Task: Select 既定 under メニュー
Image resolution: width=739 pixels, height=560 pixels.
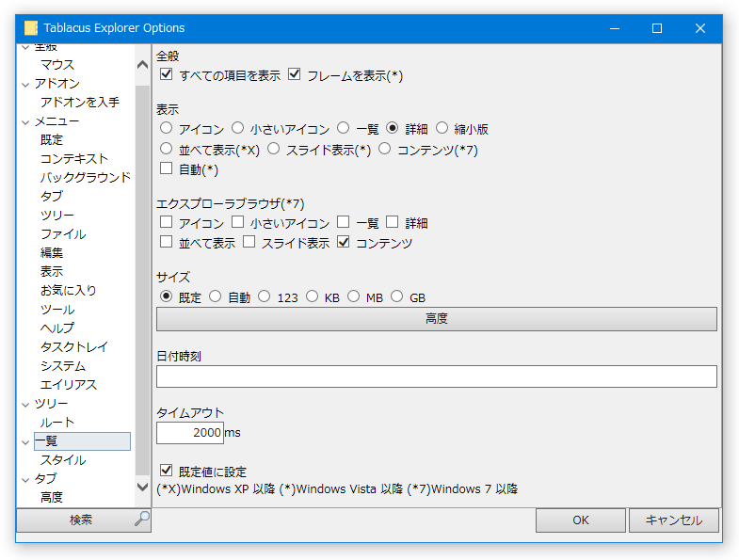Action: (x=52, y=139)
